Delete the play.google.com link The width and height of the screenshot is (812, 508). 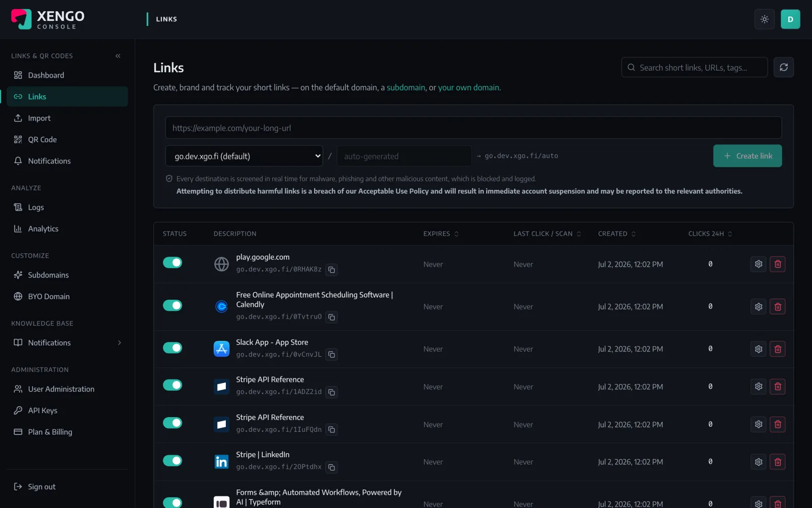[777, 264]
